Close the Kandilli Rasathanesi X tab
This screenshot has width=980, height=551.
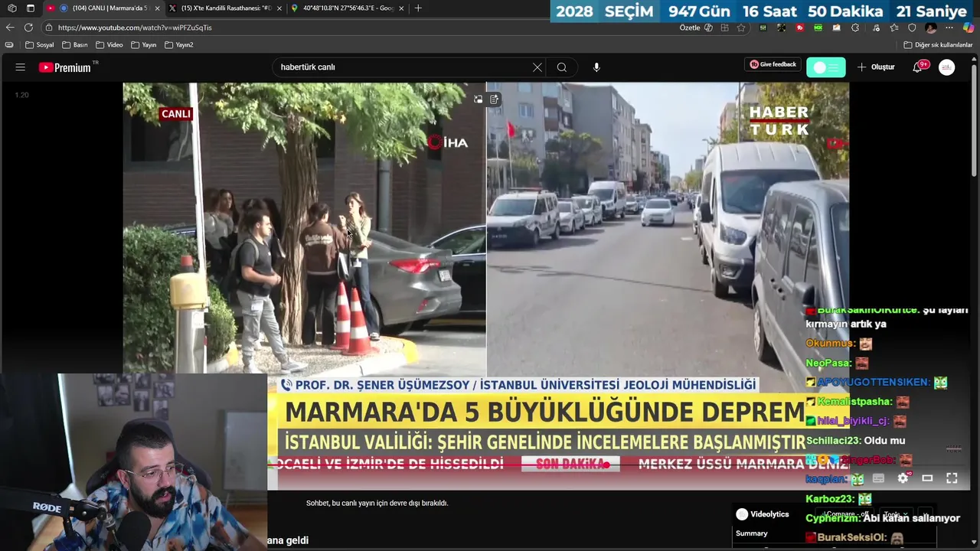tap(279, 8)
